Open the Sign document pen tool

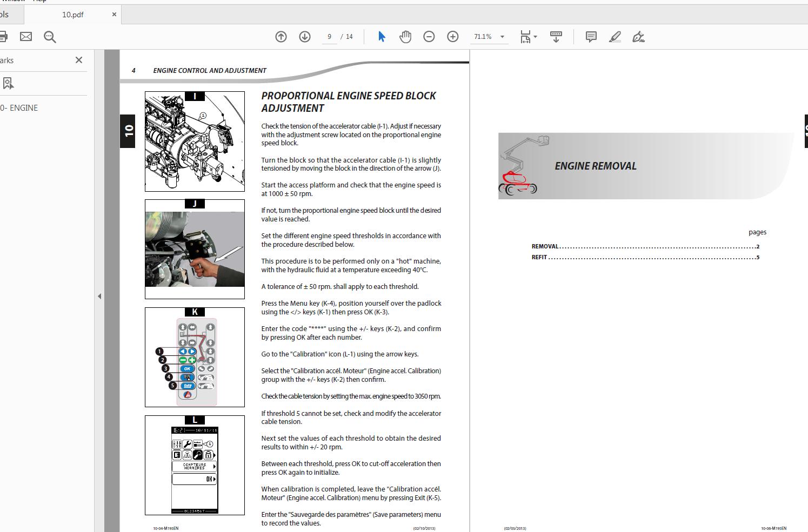coord(638,37)
